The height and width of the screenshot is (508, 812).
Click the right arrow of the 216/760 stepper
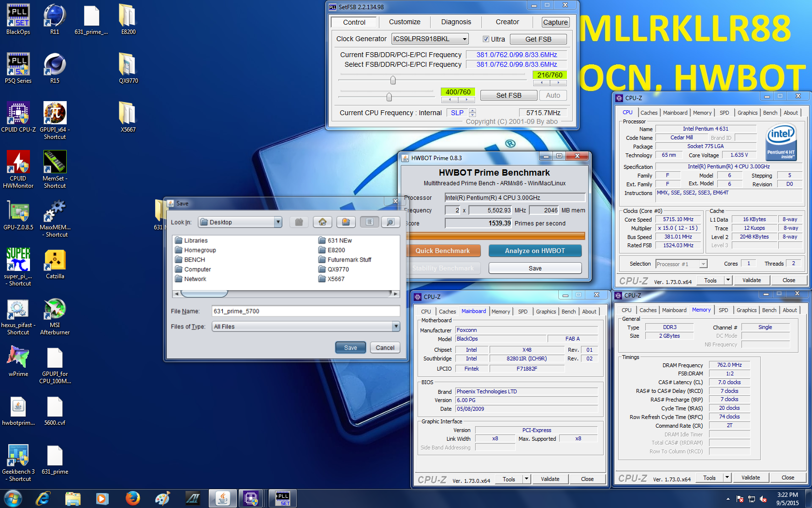click(558, 83)
